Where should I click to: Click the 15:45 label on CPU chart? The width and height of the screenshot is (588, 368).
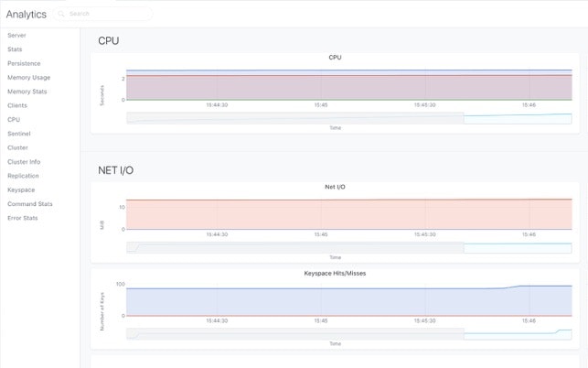321,105
